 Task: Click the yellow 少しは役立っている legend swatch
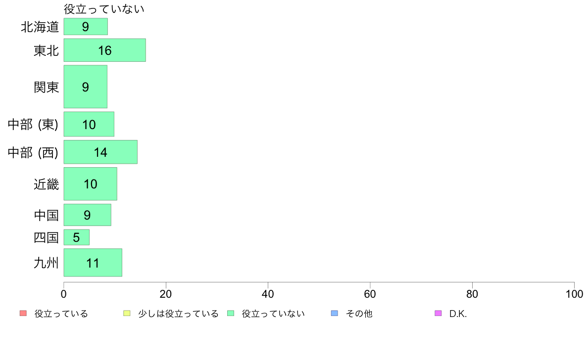[127, 314]
